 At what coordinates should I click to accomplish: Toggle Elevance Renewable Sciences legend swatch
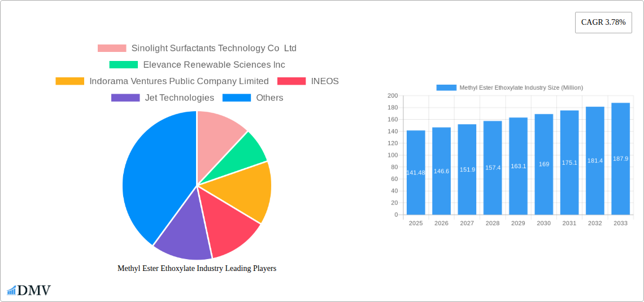124,64
